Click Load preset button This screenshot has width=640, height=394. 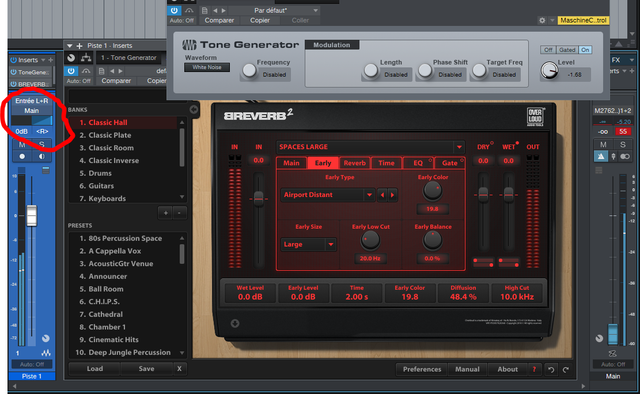(95, 369)
